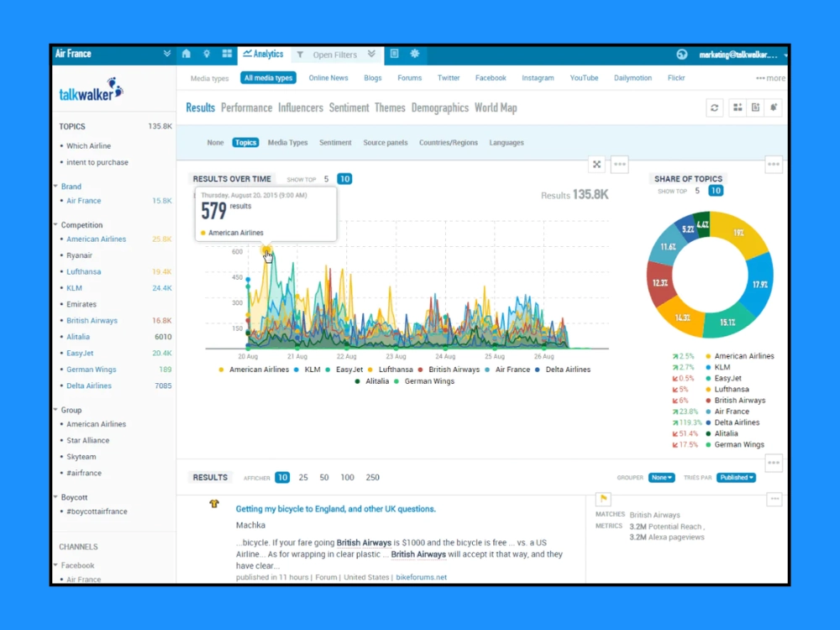Open the dashboard grid icon in top bar

(227, 54)
